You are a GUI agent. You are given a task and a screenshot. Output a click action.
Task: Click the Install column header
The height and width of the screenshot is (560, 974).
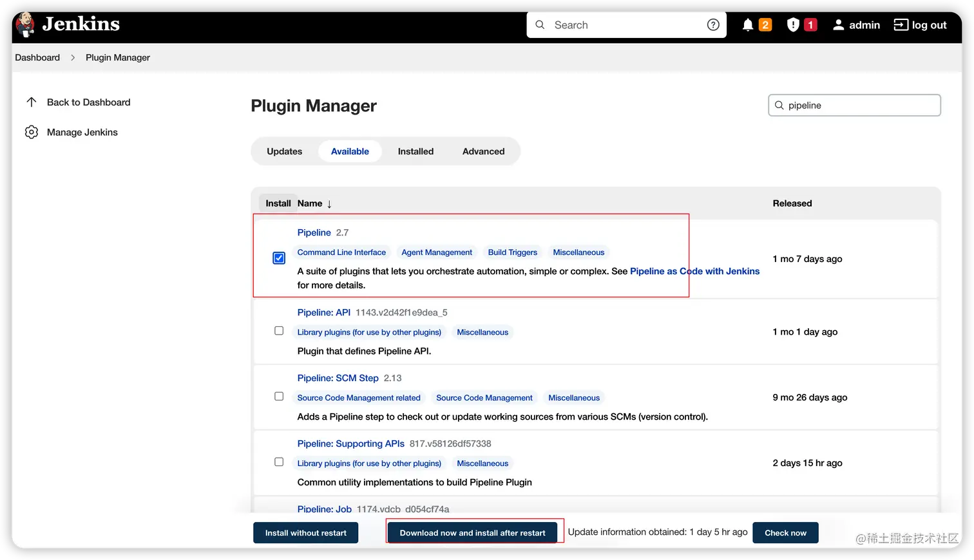point(278,203)
